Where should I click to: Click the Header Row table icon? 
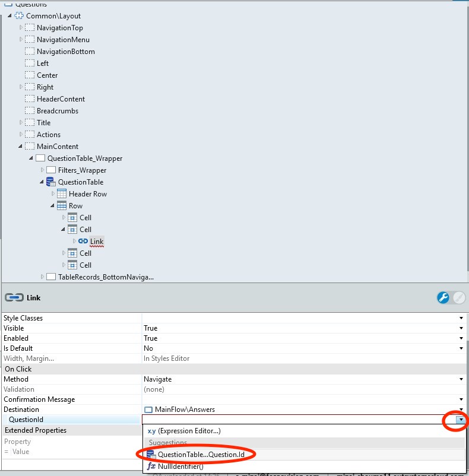(62, 193)
